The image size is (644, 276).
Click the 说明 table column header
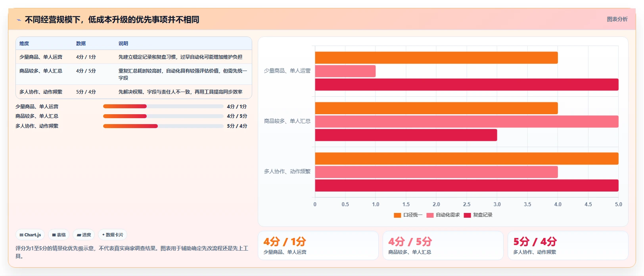123,44
